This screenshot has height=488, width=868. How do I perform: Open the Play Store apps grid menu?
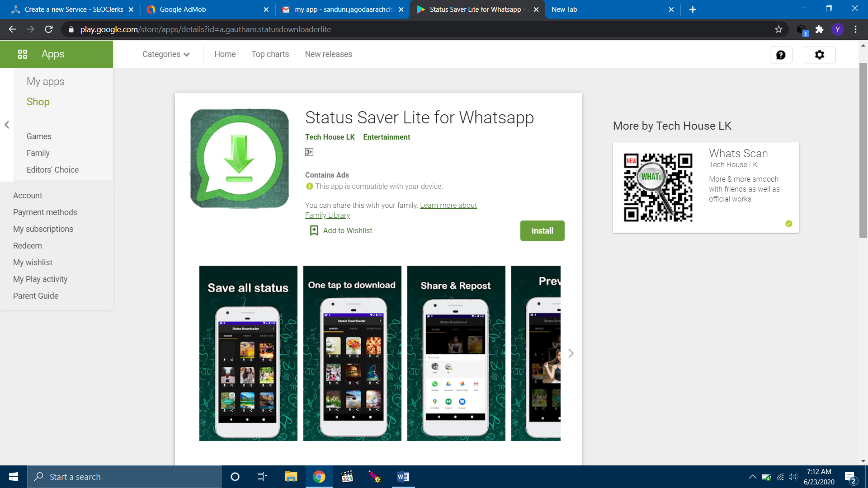click(22, 54)
